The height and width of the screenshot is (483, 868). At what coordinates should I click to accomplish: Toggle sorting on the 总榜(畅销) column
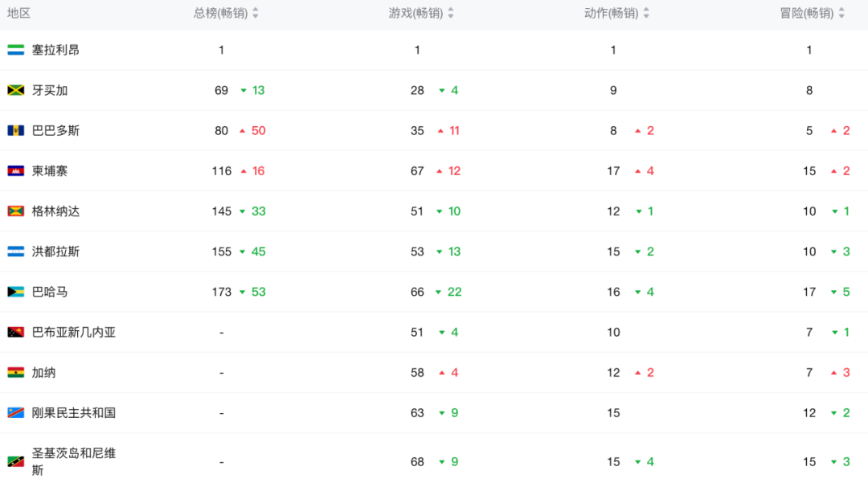(x=256, y=13)
